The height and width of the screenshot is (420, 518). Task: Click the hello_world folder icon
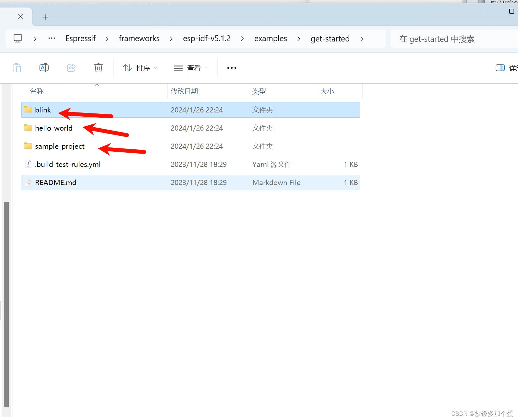pos(28,128)
